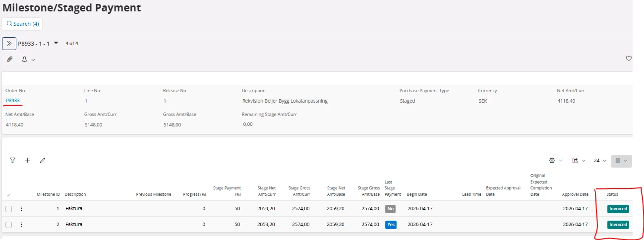644x240 pixels.
Task: Open attachments via the paperclip icon
Action: pyautogui.click(x=9, y=59)
